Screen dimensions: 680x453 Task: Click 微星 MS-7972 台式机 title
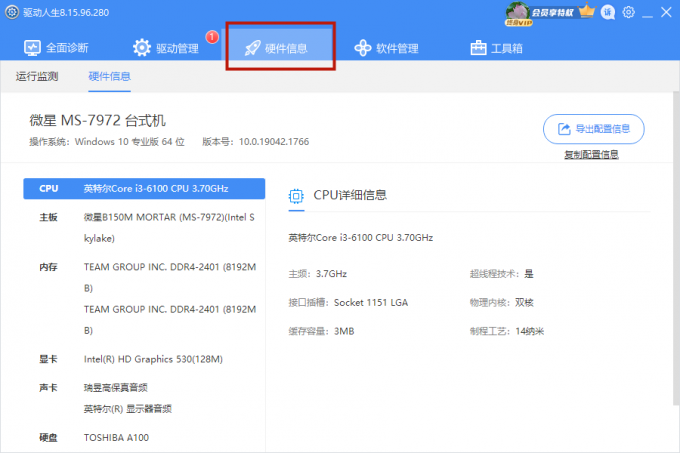[x=98, y=120]
